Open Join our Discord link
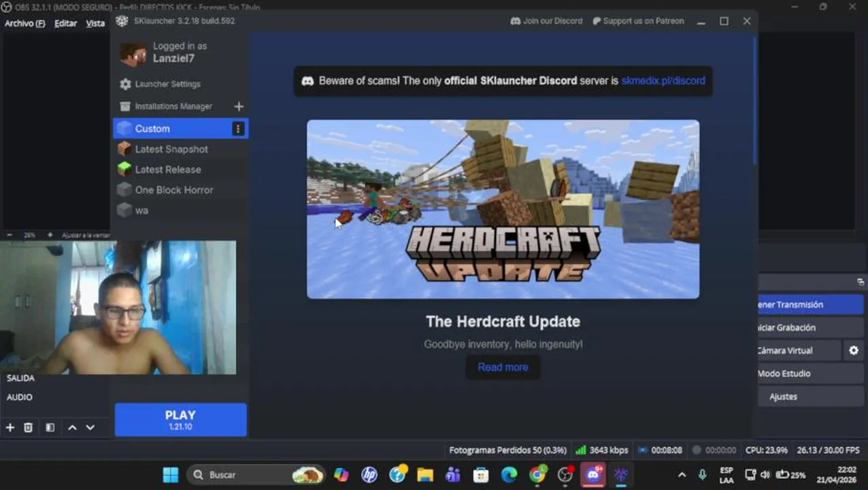This screenshot has height=490, width=868. point(546,21)
